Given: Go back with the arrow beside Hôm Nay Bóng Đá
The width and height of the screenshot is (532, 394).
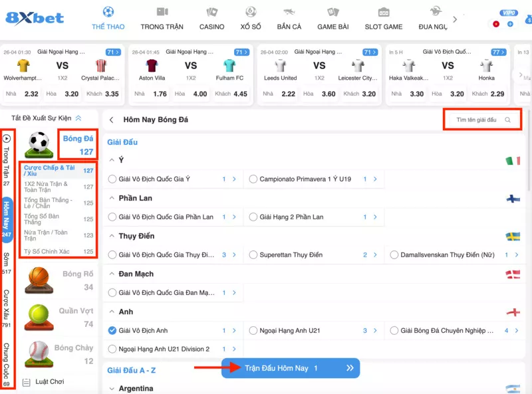Looking at the screenshot, I should click(111, 120).
